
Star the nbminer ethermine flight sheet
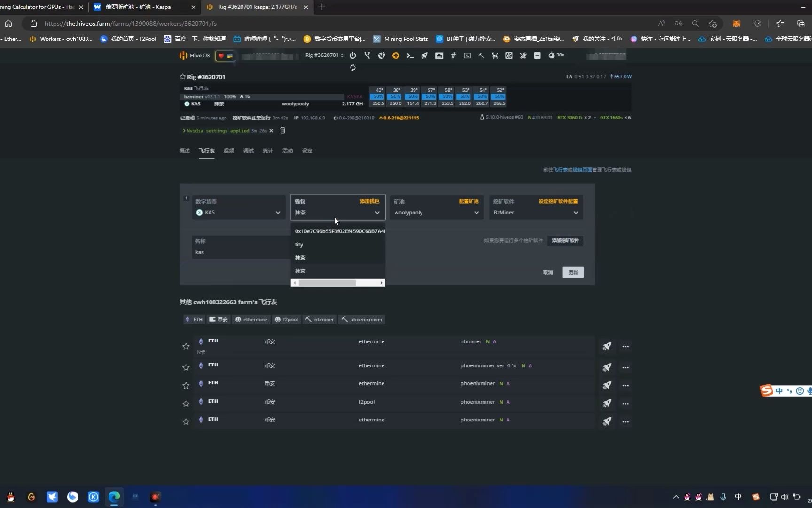click(186, 347)
